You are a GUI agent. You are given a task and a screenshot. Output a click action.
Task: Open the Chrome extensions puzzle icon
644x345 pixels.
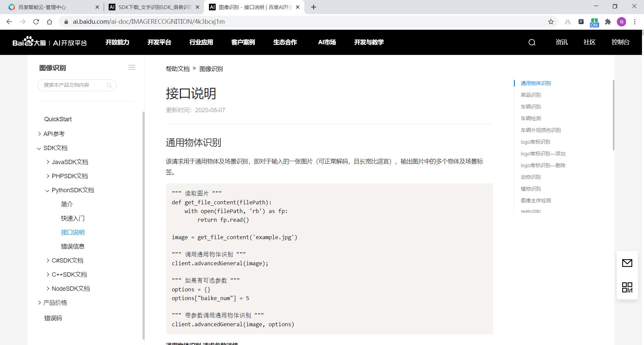click(x=608, y=21)
